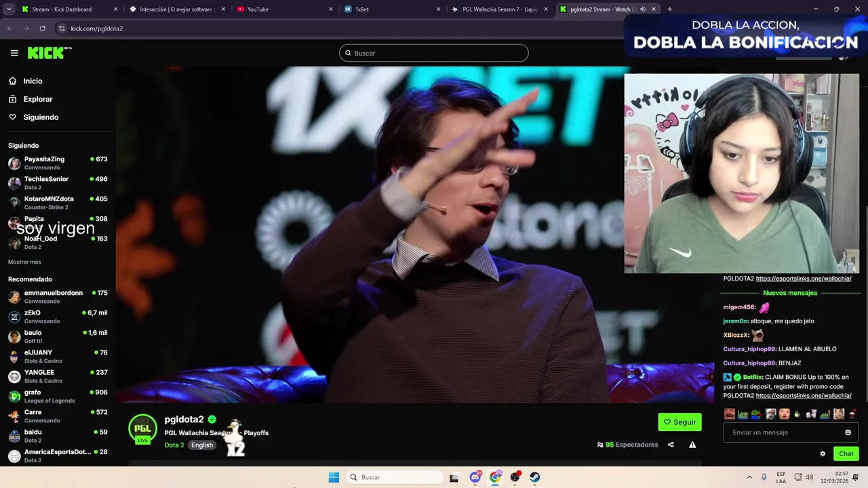The height and width of the screenshot is (488, 868).
Task: Select the first quick emote in chat
Action: coord(730,413)
